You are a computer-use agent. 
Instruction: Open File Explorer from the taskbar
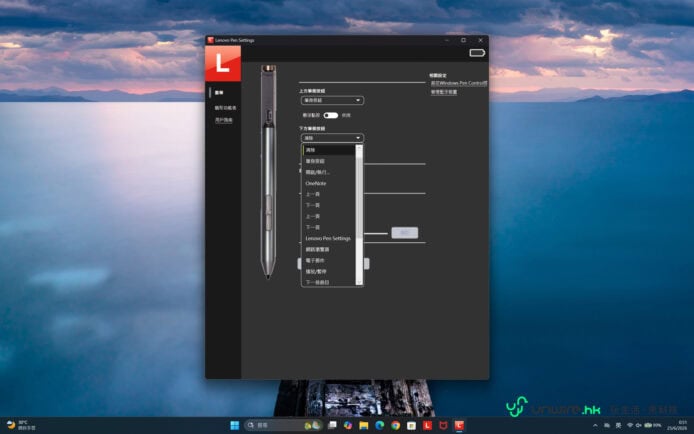click(364, 425)
